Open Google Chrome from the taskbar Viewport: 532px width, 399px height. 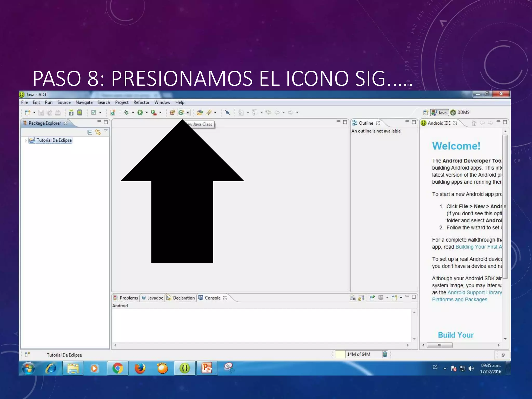click(118, 368)
